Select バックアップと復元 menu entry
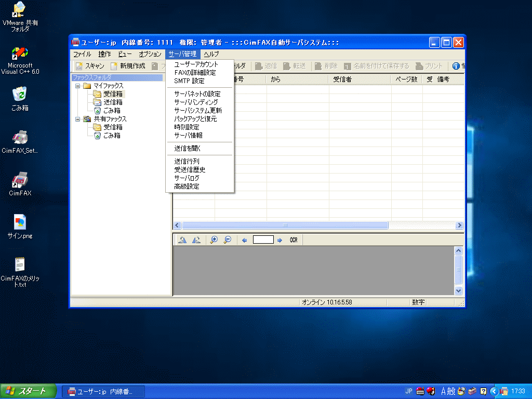532x399 pixels. click(x=200, y=119)
